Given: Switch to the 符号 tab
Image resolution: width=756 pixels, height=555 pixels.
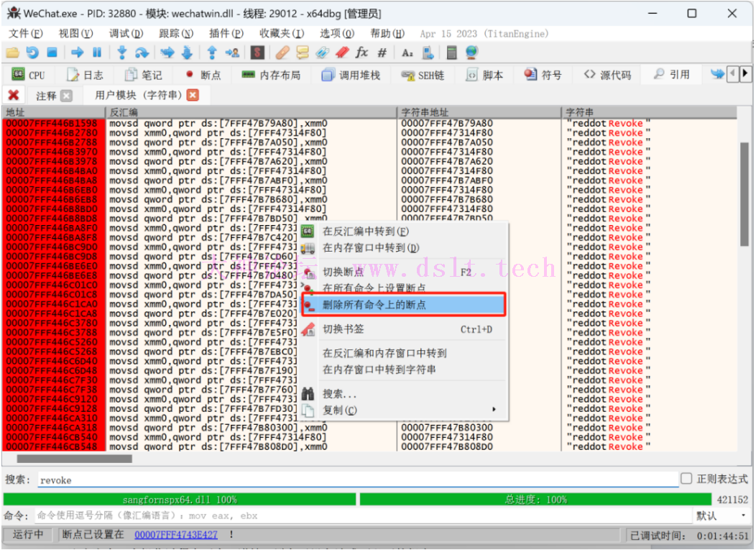Looking at the screenshot, I should (543, 75).
